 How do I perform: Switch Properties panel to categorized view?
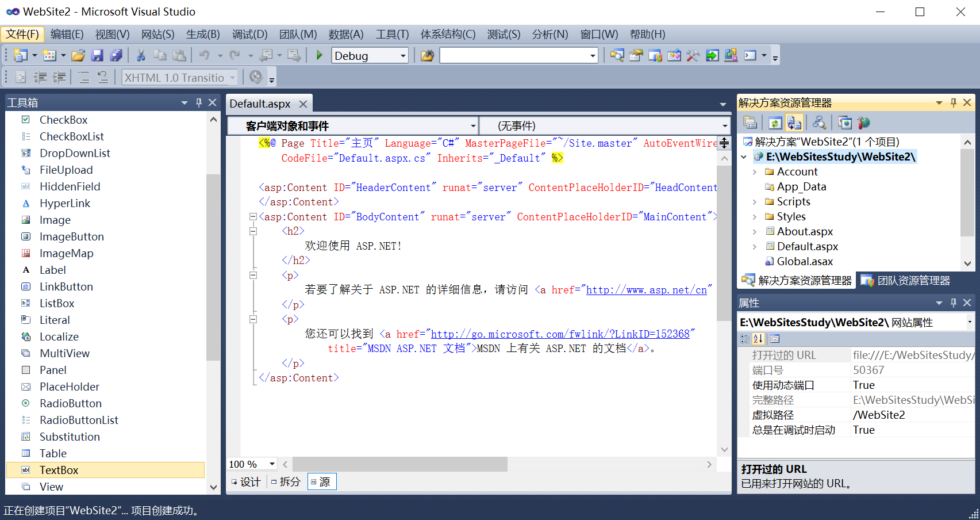(744, 339)
